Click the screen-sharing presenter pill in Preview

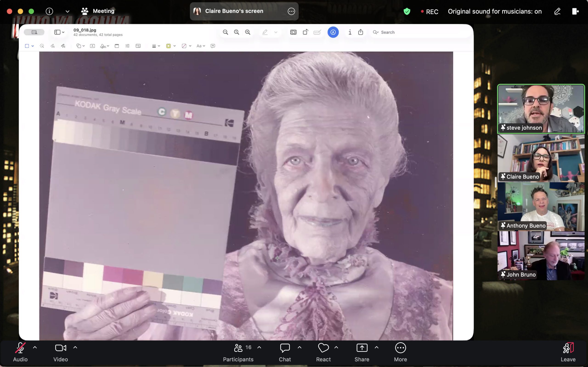click(x=34, y=32)
